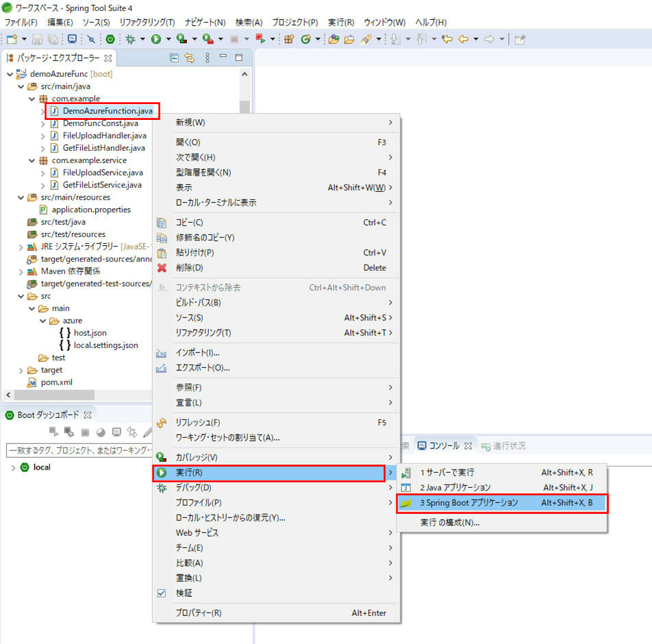Select 実行の構成(N)... submenu entry
This screenshot has height=644, width=652.
click(x=502, y=523)
